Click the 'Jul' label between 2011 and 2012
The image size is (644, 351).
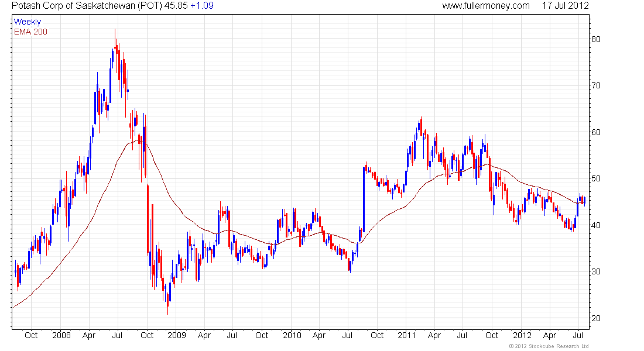[463, 335]
